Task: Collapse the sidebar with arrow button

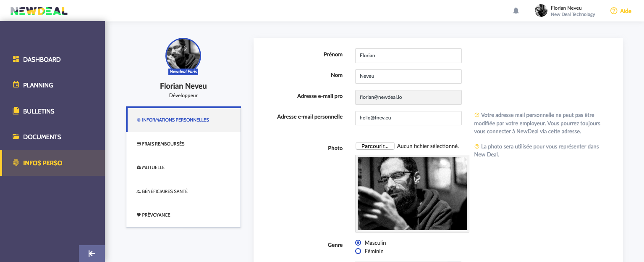Action: (92, 254)
